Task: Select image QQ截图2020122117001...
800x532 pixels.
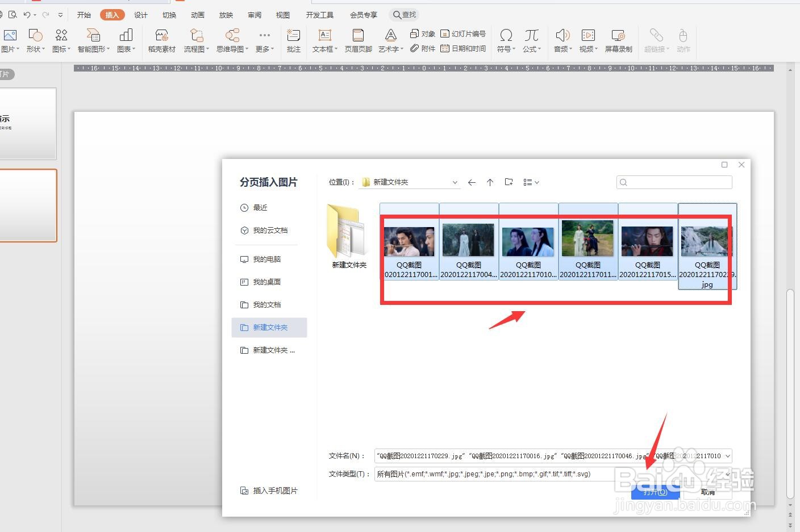Action: pyautogui.click(x=409, y=241)
